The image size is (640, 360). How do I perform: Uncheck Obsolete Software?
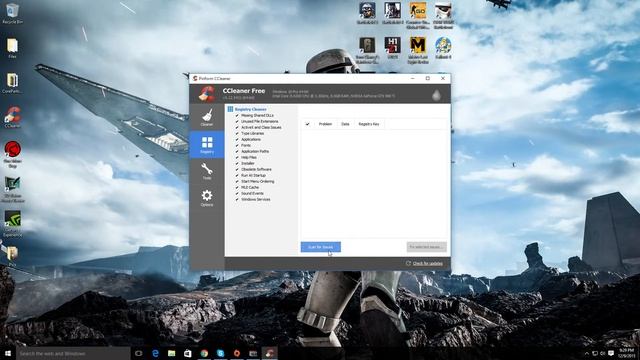237,169
